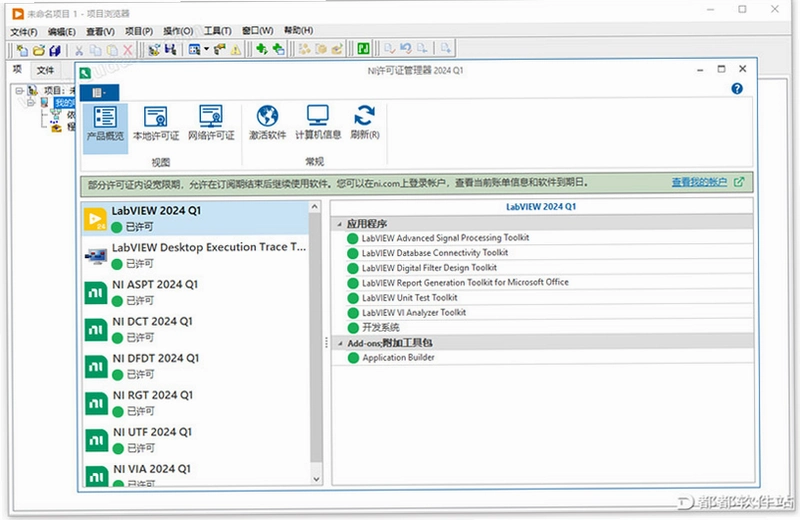Click product list scrollbar down arrow

tap(316, 479)
